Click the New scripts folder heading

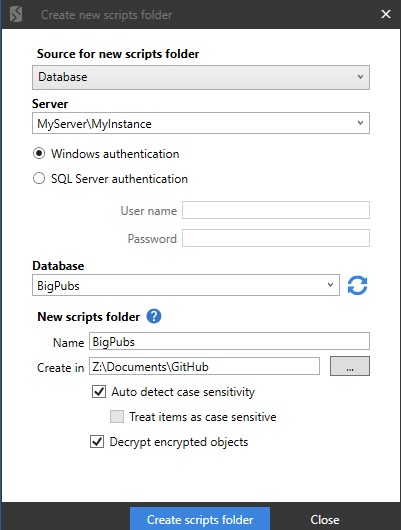point(88,317)
